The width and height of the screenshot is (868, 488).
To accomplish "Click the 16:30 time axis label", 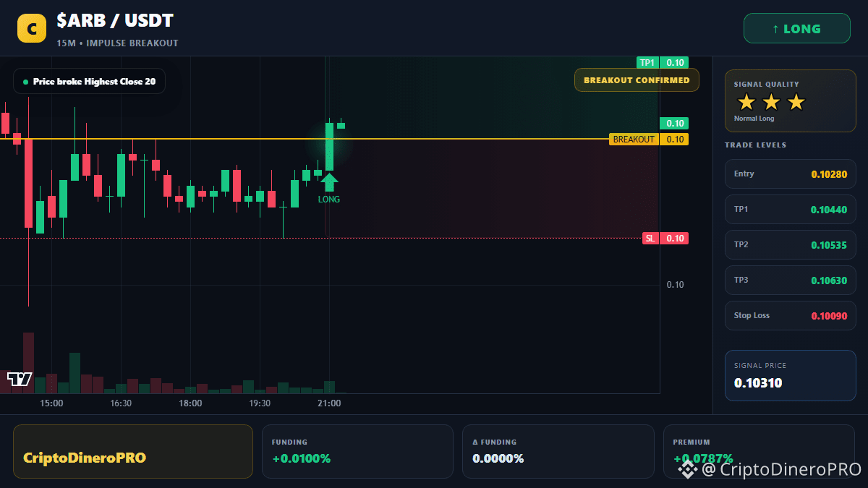I will pyautogui.click(x=121, y=403).
